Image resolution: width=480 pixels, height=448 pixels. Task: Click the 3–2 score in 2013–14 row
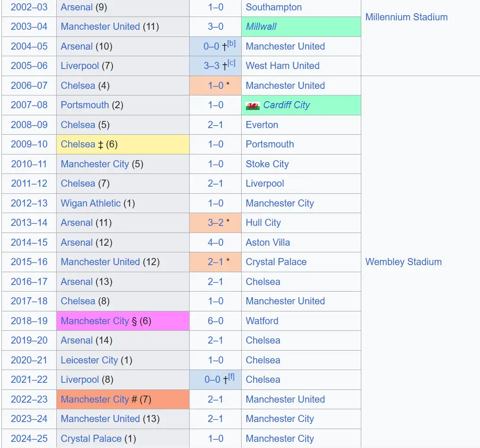(x=215, y=223)
